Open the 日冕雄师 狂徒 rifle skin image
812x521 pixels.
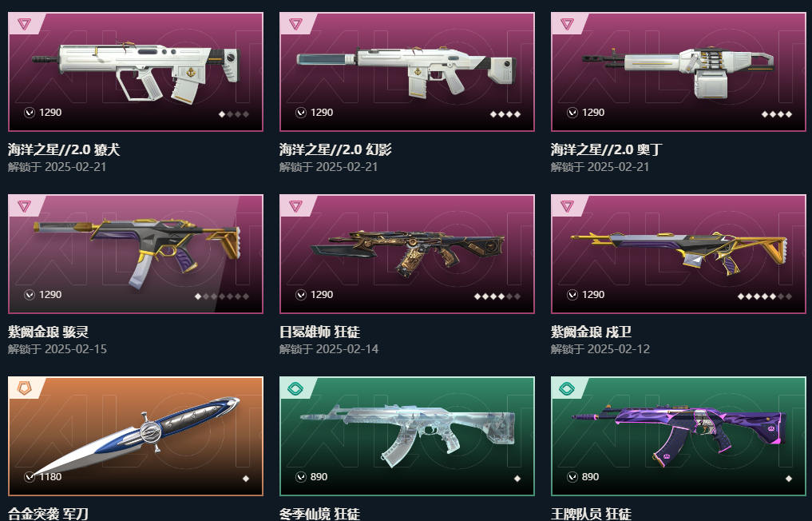tap(407, 252)
